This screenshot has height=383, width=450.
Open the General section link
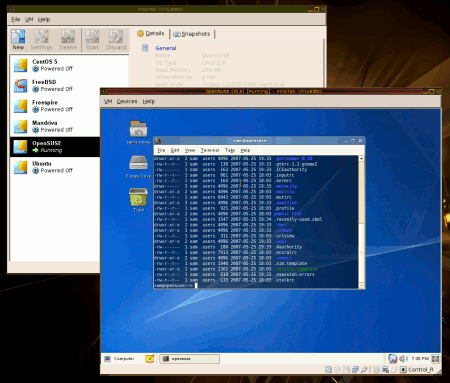(x=166, y=48)
